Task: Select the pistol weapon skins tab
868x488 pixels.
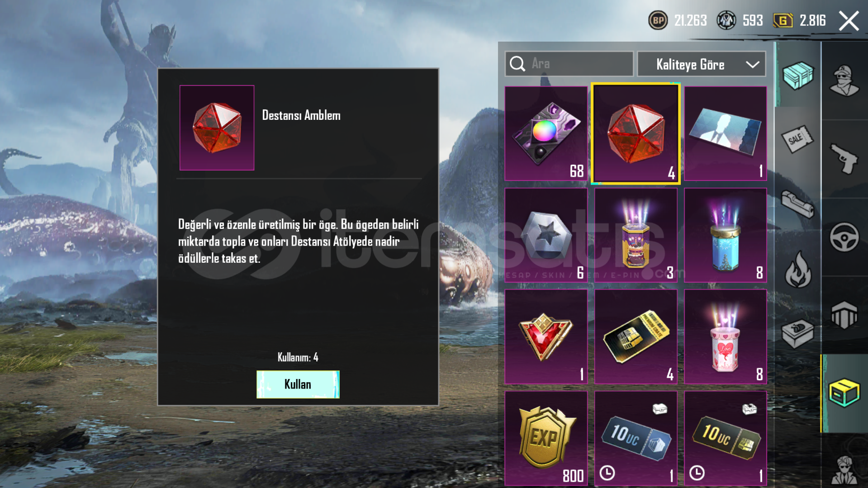Action: click(x=844, y=158)
